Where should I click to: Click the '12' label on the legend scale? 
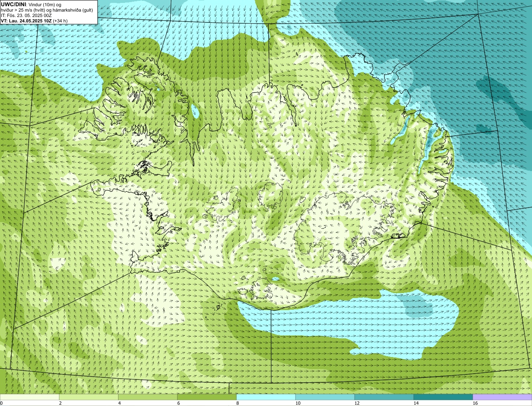[x=357, y=403]
